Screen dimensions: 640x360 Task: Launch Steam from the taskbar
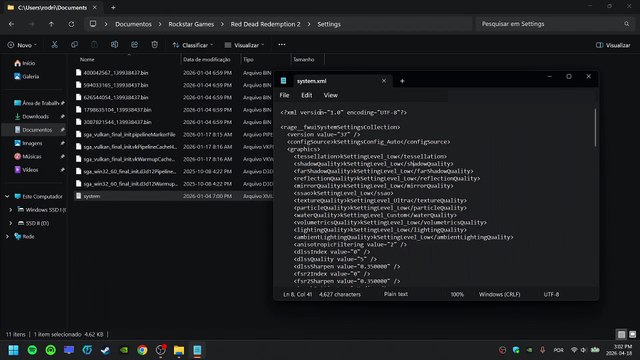105,350
